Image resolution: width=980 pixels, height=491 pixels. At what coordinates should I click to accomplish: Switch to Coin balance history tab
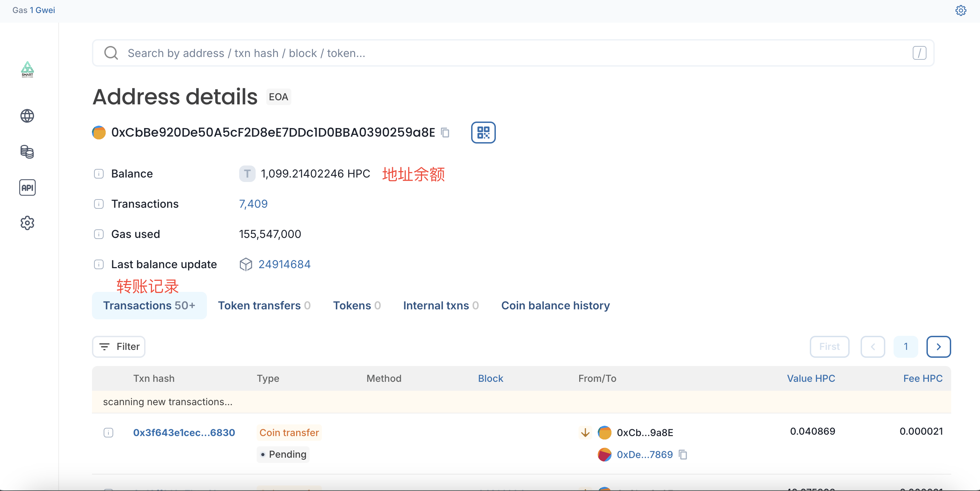[x=555, y=305]
